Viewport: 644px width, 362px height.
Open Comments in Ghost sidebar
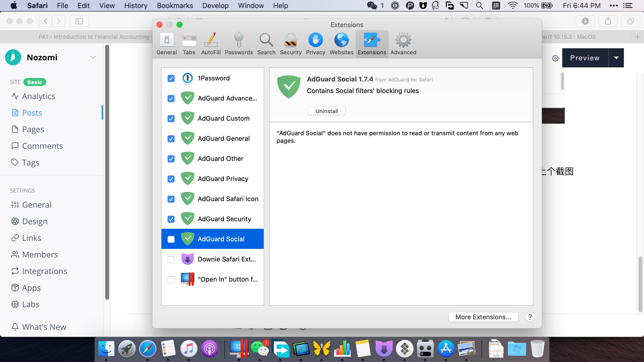click(37, 146)
